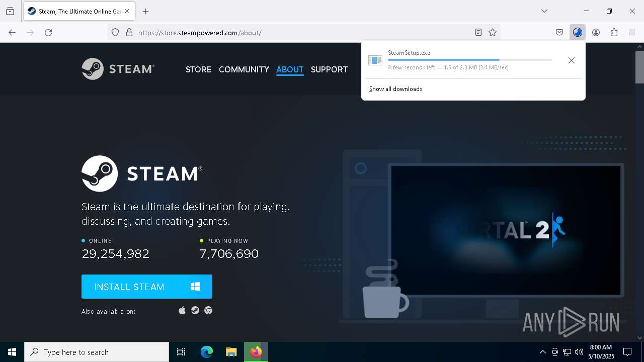Image resolution: width=644 pixels, height=362 pixels.
Task: Show all downloads
Action: pyautogui.click(x=395, y=89)
